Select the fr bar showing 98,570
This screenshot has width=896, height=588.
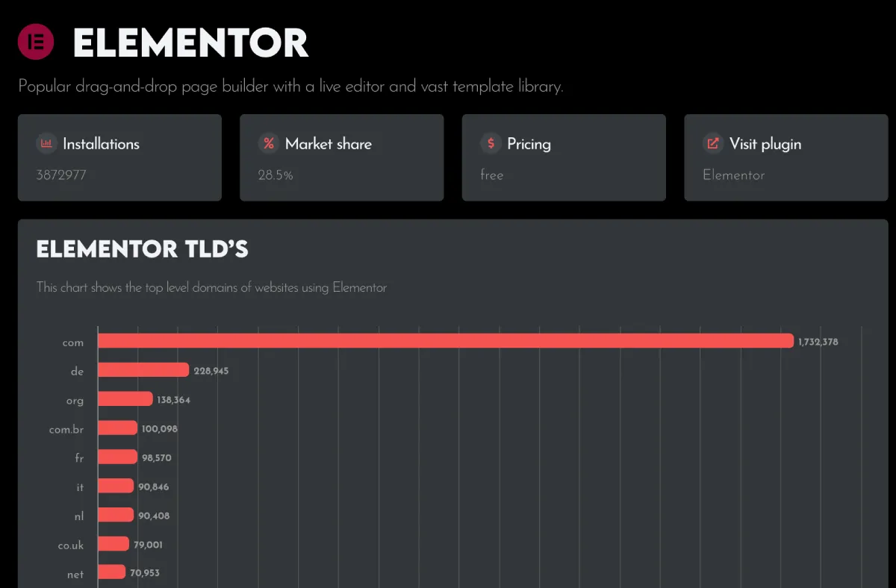117,457
